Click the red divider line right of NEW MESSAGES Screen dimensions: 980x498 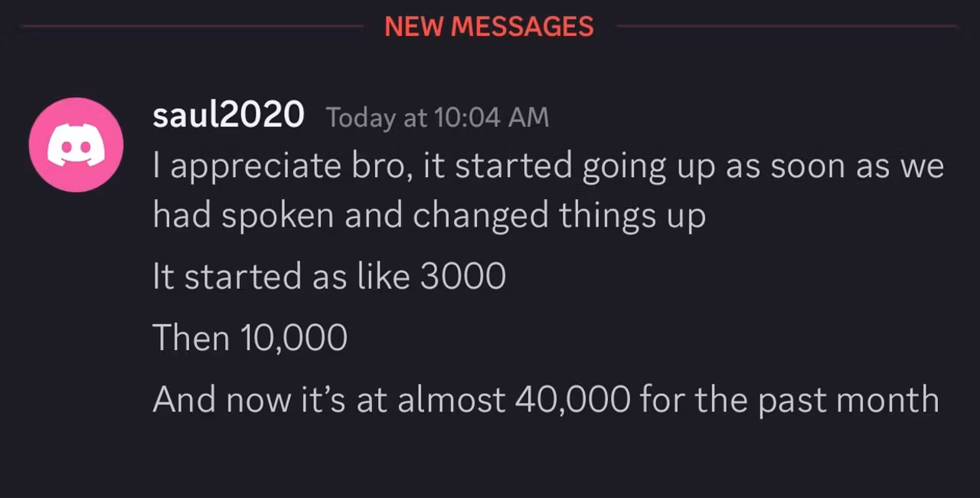click(786, 27)
